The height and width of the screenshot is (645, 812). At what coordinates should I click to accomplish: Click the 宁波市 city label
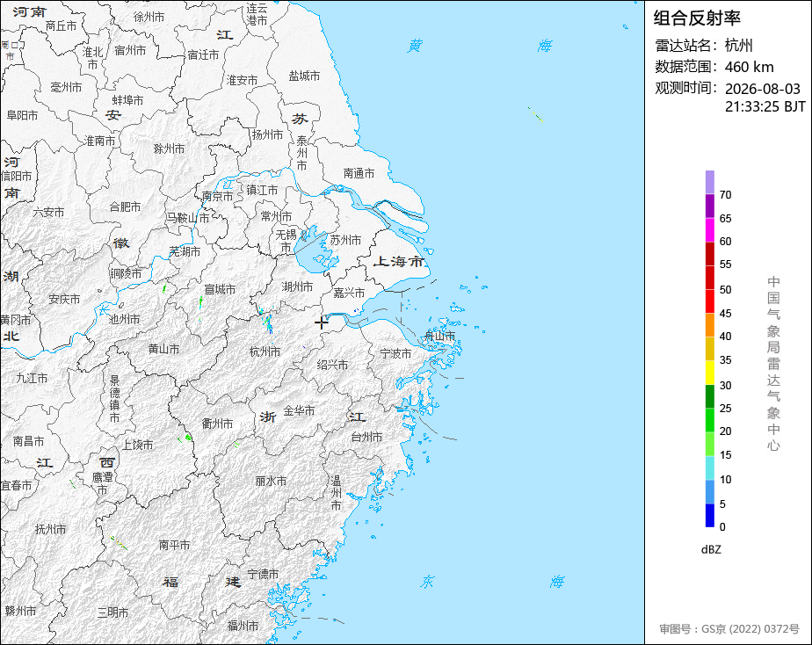(x=395, y=353)
